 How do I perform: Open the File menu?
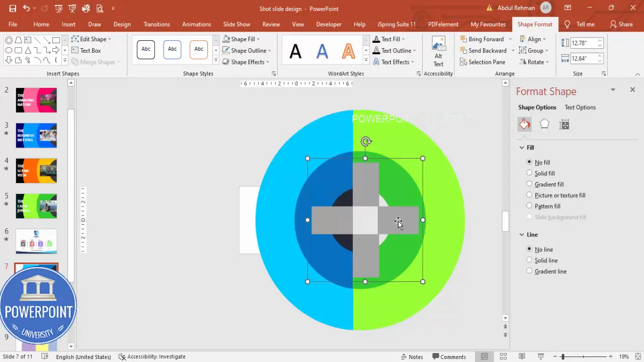tap(13, 24)
